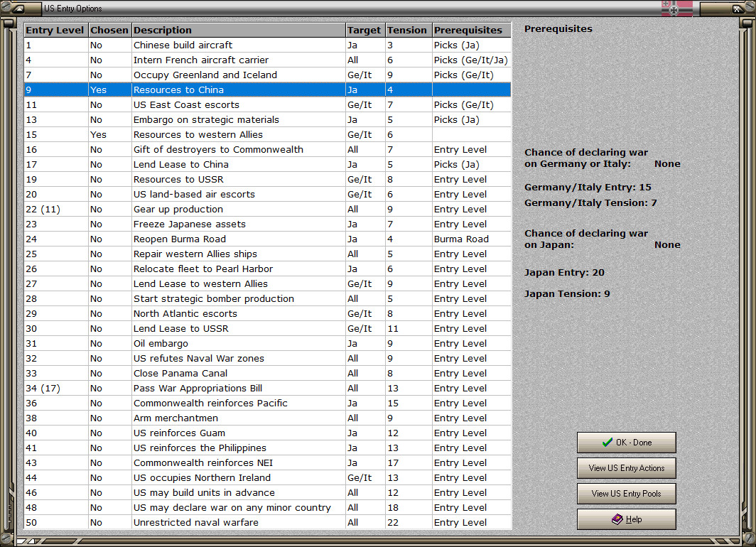Select the Gear up production option
The image size is (756, 547).
click(268, 210)
